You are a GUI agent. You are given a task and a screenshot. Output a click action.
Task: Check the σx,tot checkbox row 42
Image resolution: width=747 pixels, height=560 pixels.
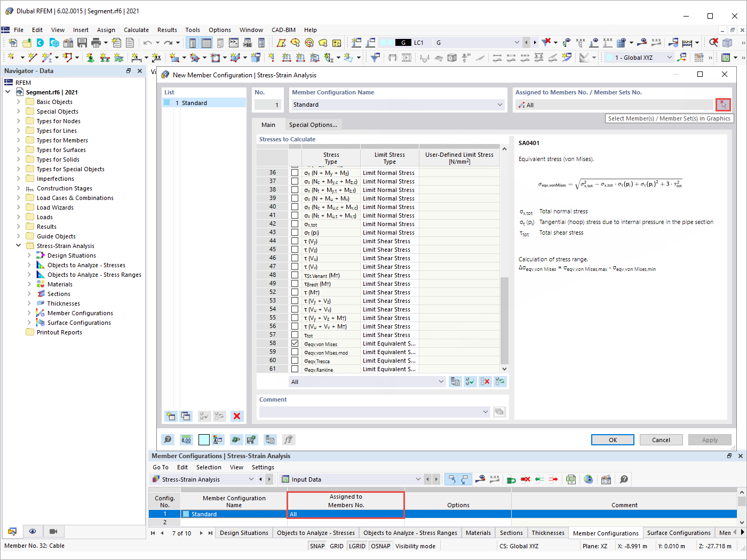(x=295, y=224)
